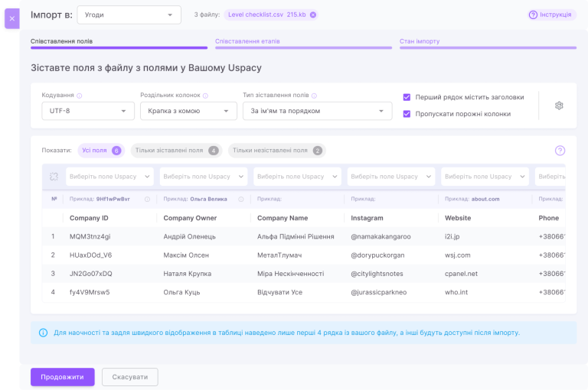The width and height of the screenshot is (588, 390).
Task: Choose Uspacy field for Company Name column
Action: 297,177
